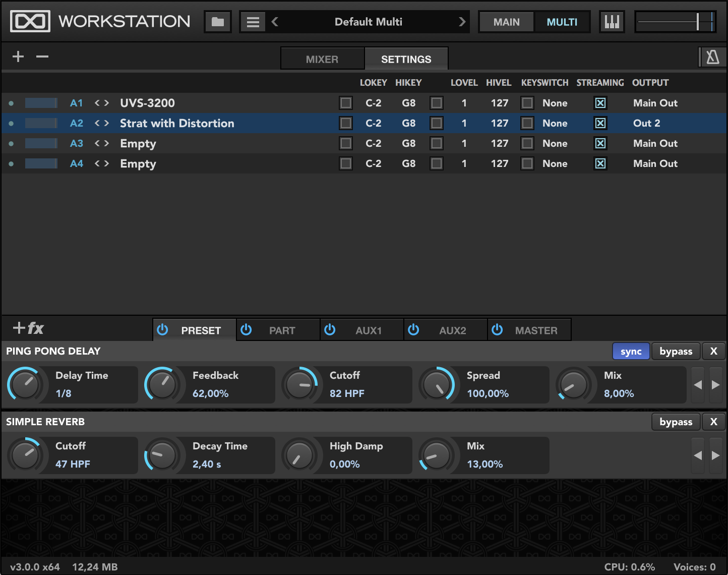
Task: Switch to MULTI view
Action: click(x=562, y=22)
